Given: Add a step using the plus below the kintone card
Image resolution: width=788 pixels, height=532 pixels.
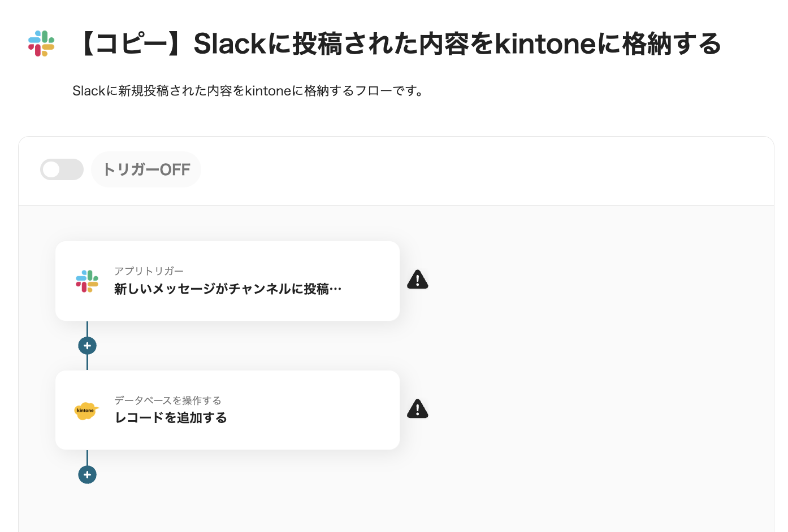Looking at the screenshot, I should click(87, 475).
